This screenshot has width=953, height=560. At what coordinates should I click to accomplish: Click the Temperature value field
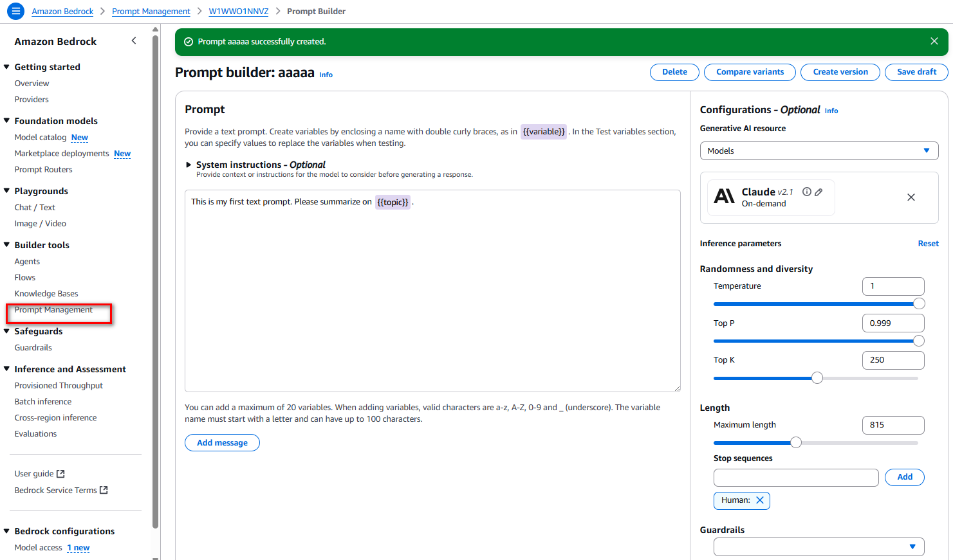[x=893, y=286]
